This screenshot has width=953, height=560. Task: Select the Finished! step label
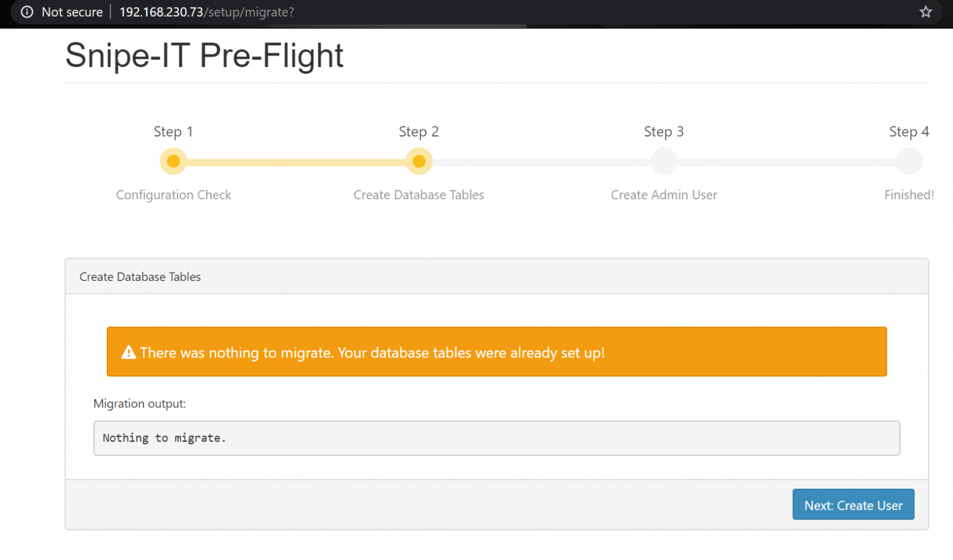(908, 195)
